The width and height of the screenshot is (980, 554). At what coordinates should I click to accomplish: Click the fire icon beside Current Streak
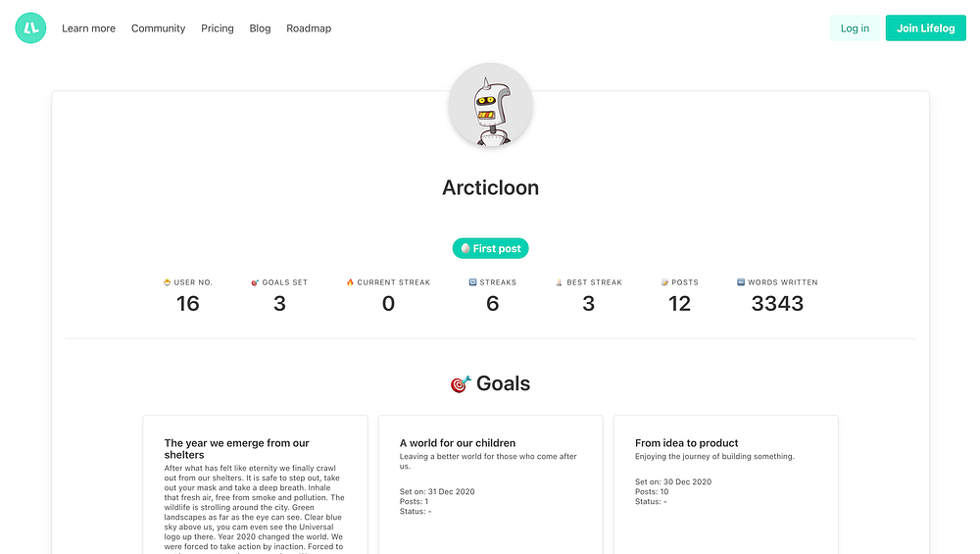[x=350, y=282]
